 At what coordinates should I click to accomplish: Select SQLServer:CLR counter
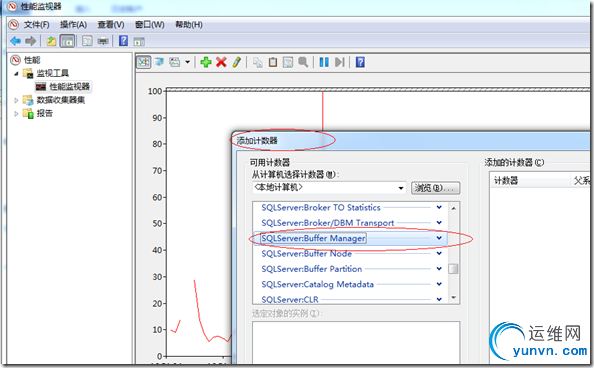(290, 299)
